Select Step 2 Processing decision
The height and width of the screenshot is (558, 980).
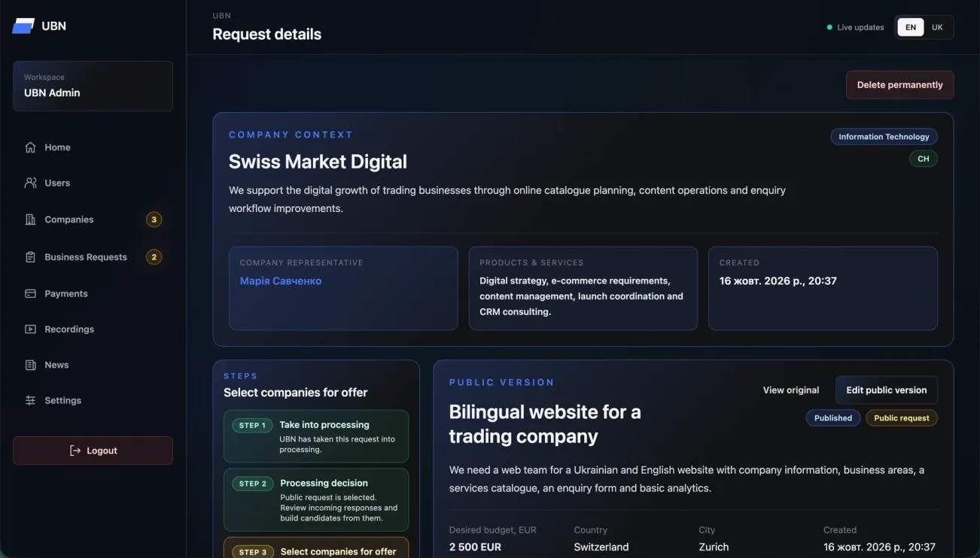[316, 500]
